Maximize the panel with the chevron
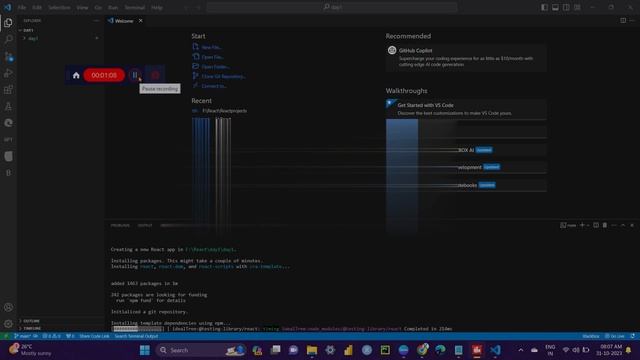The height and width of the screenshot is (360, 640). 623,225
